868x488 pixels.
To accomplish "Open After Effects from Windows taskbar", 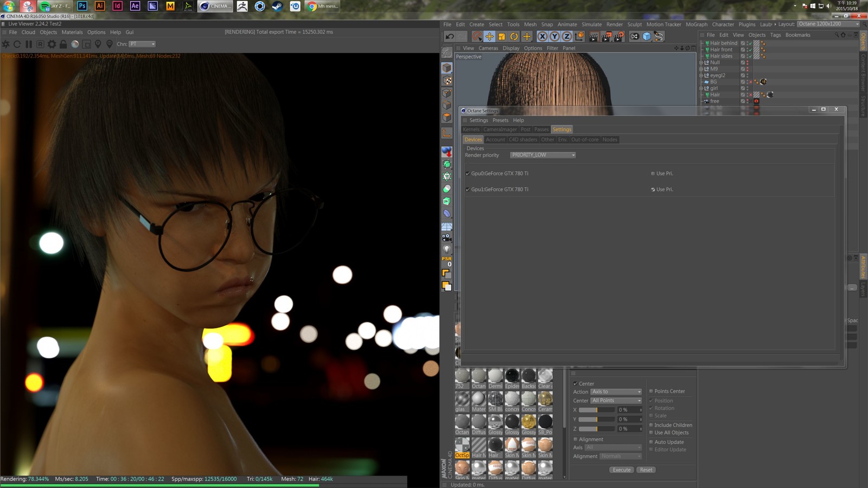I will click(135, 6).
